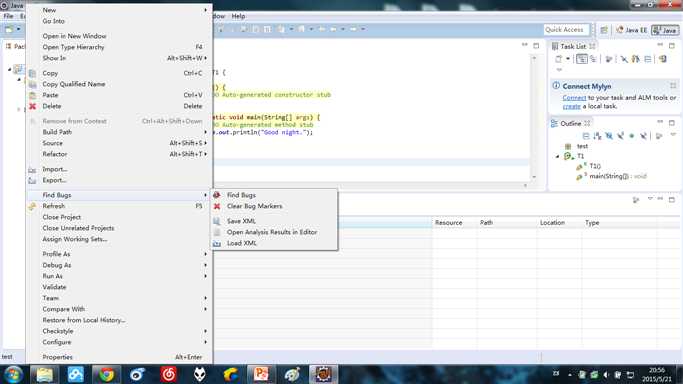Click Collapse All icon in Outline toolbar
Screen dimensions: 683x384
tap(586, 136)
